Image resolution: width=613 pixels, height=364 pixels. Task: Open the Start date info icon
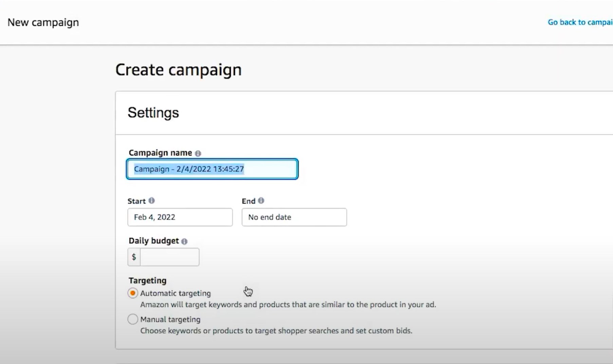[x=152, y=201]
